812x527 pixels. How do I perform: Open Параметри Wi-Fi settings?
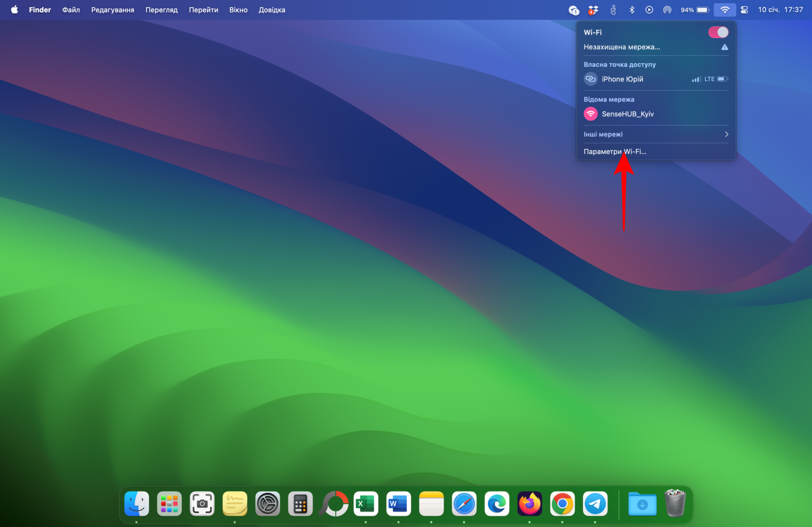615,152
